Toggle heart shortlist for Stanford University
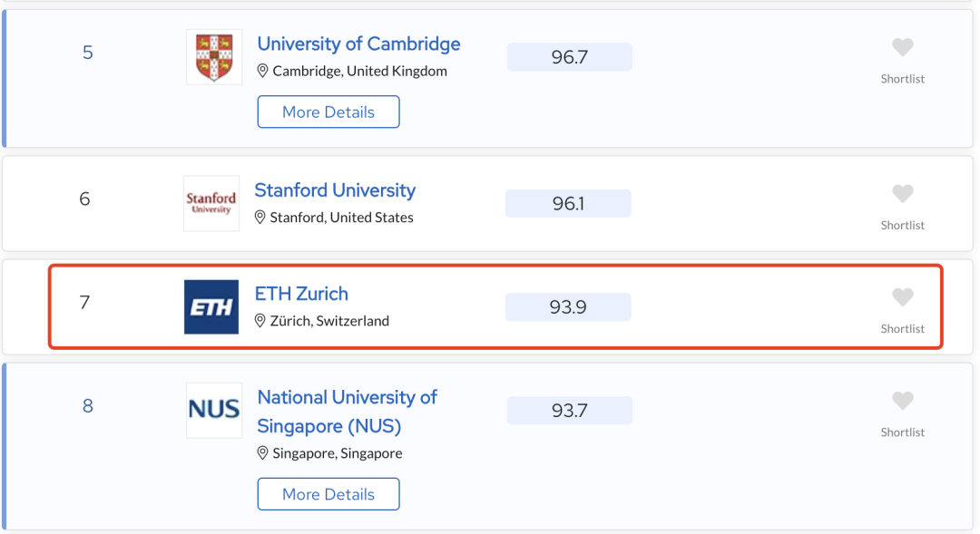Image resolution: width=980 pixels, height=534 pixels. pyautogui.click(x=902, y=194)
